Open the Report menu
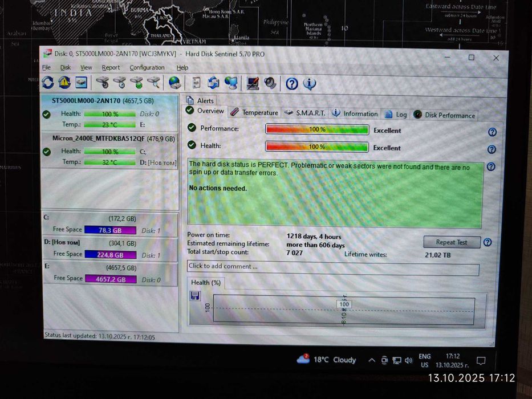532x399 pixels. [x=111, y=67]
